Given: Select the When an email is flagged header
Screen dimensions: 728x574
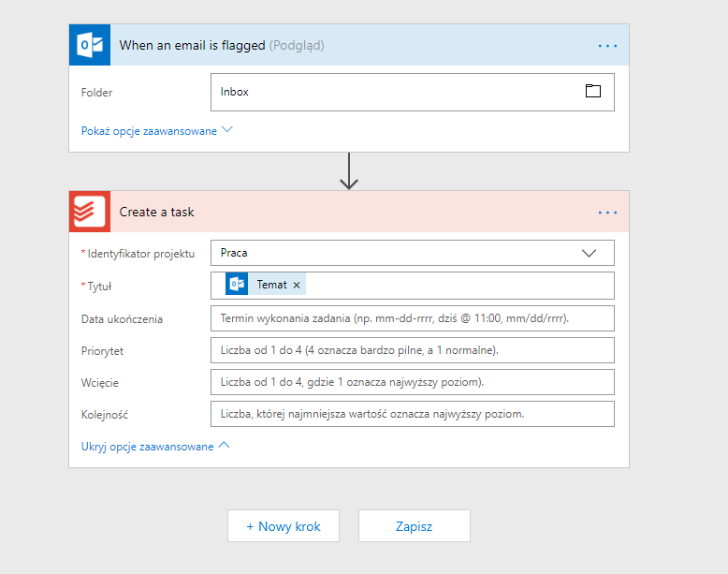Looking at the screenshot, I should [349, 45].
